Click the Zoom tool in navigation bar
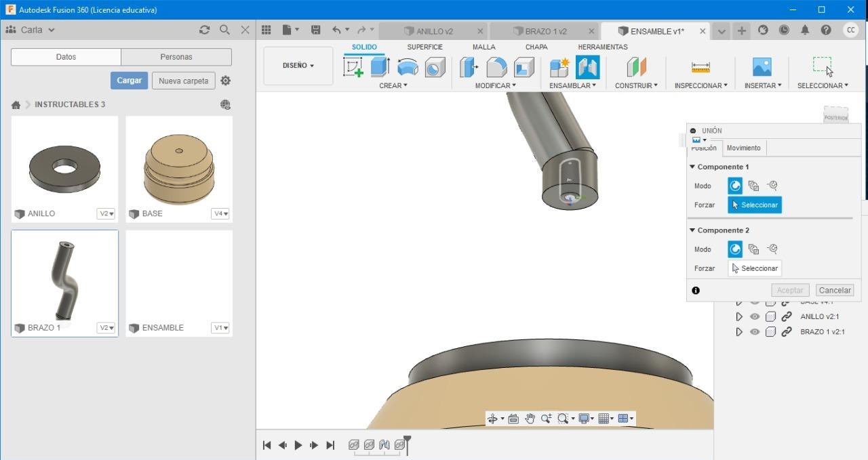 [546, 419]
